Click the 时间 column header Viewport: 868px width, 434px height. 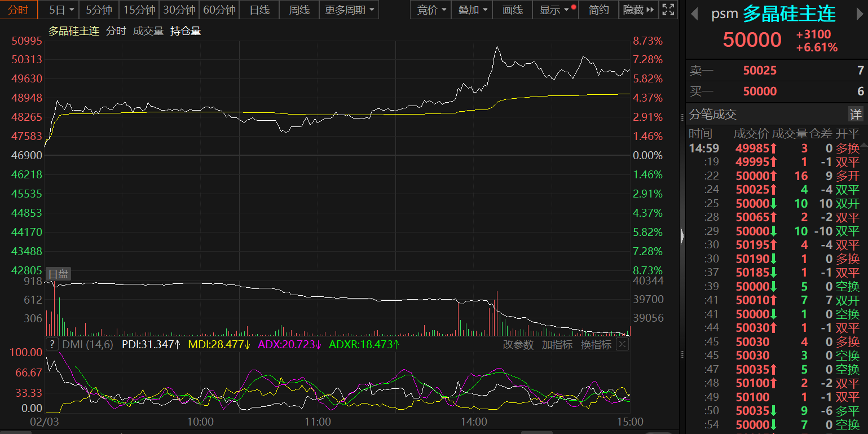700,134
